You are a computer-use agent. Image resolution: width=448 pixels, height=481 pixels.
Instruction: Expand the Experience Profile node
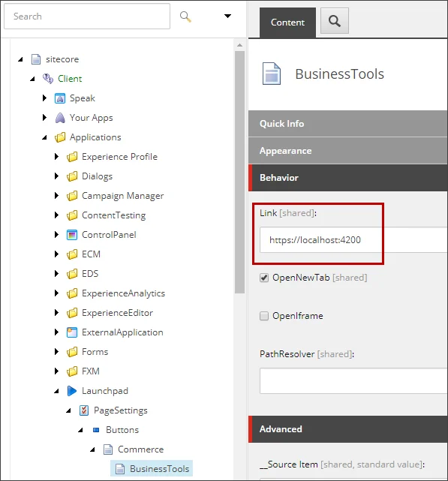pos(56,157)
